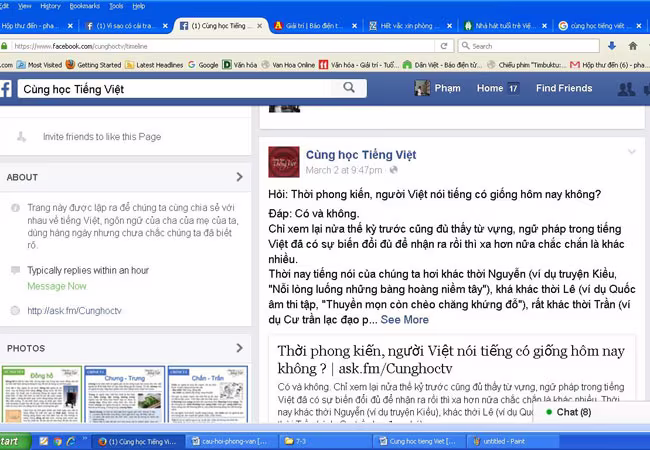Open the friend requests icon
This screenshot has height=450, width=650.
pyautogui.click(x=626, y=89)
